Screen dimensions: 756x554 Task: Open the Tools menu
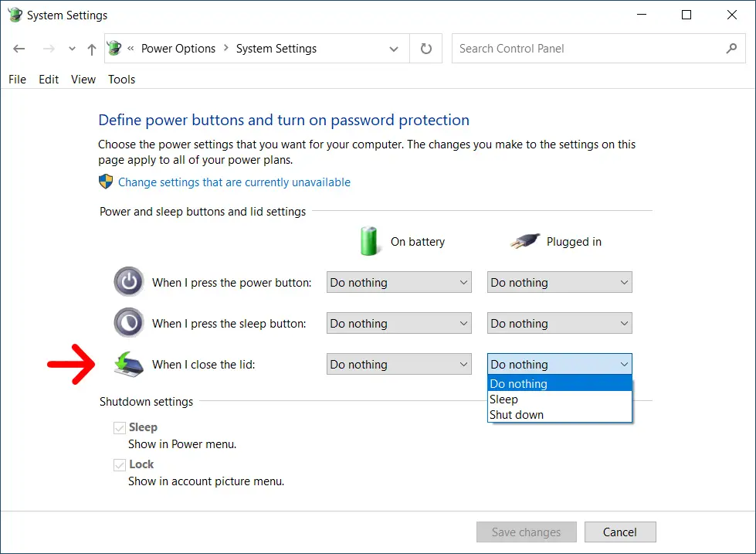coord(121,80)
